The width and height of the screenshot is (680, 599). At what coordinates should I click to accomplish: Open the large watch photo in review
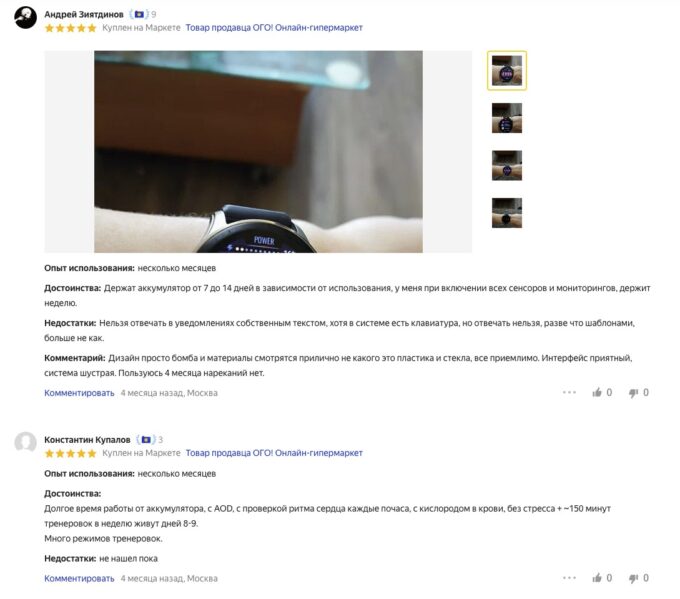point(258,151)
